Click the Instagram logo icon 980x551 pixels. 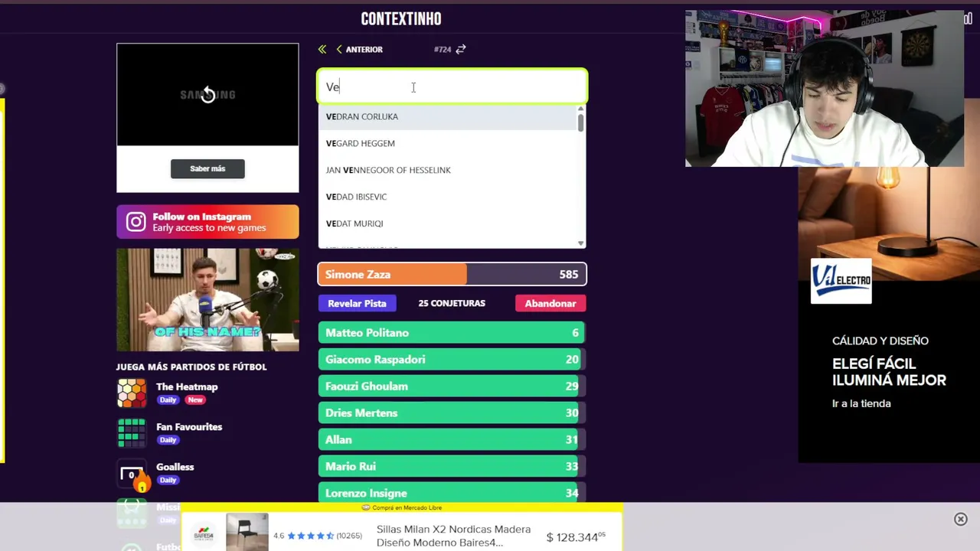point(136,222)
